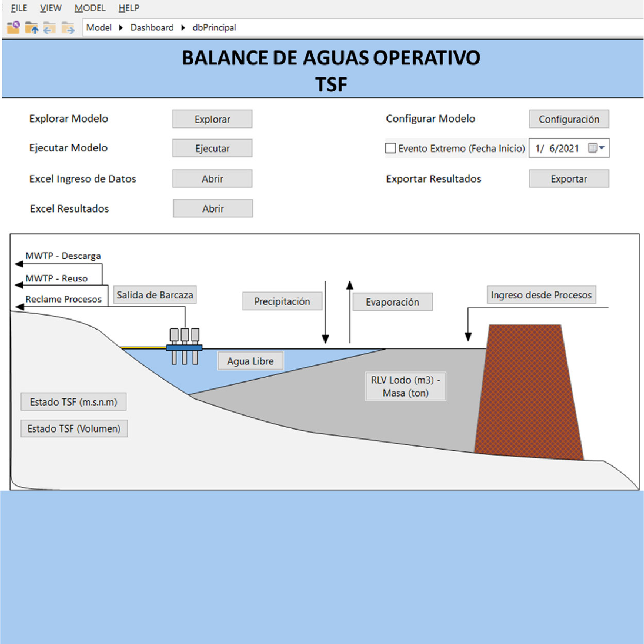Image resolution: width=644 pixels, height=644 pixels.
Task: Click the Estado TSF (Volumen) button
Action: coord(74,429)
